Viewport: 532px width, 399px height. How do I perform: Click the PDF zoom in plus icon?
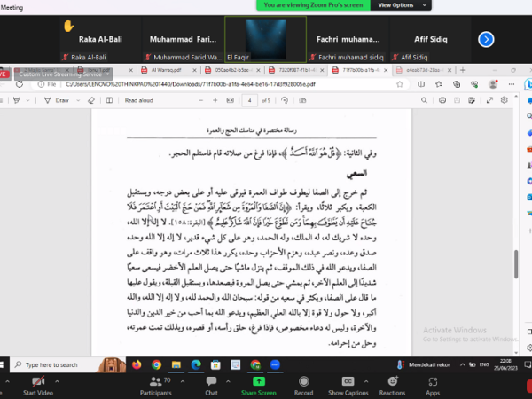coord(215,100)
